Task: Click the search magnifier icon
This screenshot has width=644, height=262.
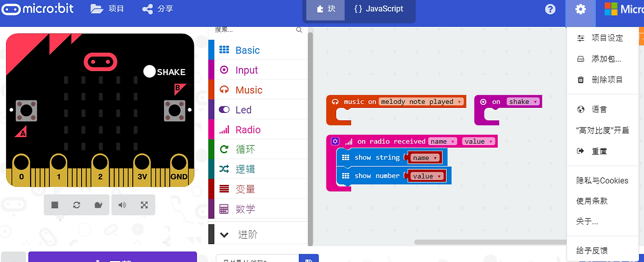Action: pos(299,30)
